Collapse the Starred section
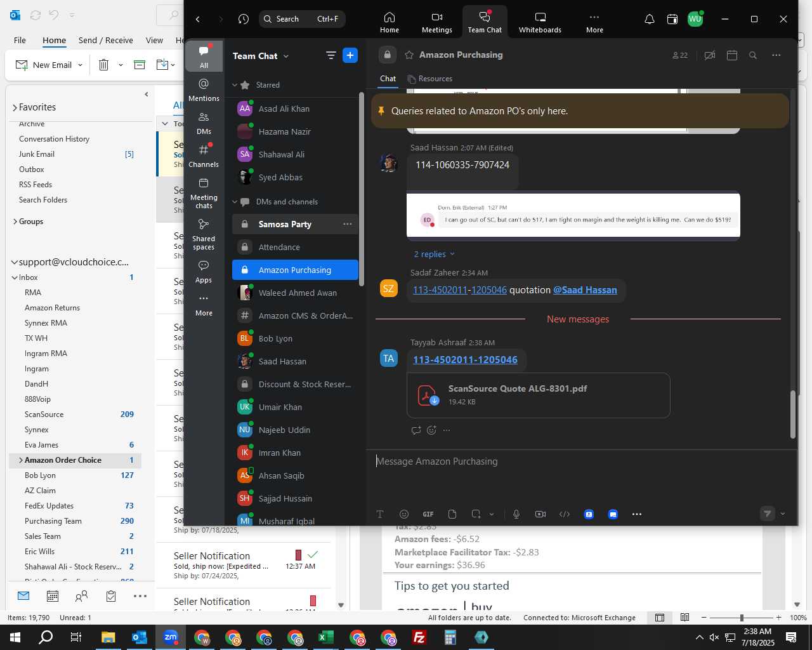Screen dimensions: 812x650 [x=235, y=85]
